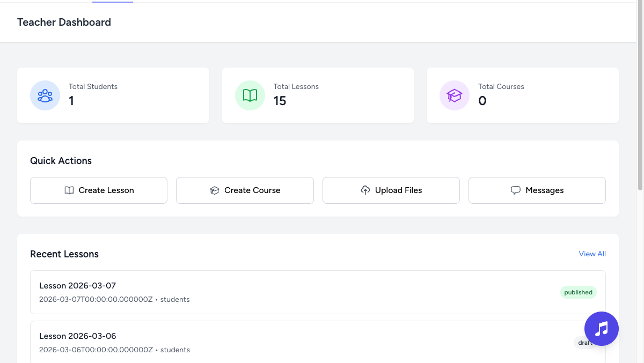This screenshot has height=363, width=644.
Task: Select the highlighted navigation tab at top
Action: [x=112, y=2]
